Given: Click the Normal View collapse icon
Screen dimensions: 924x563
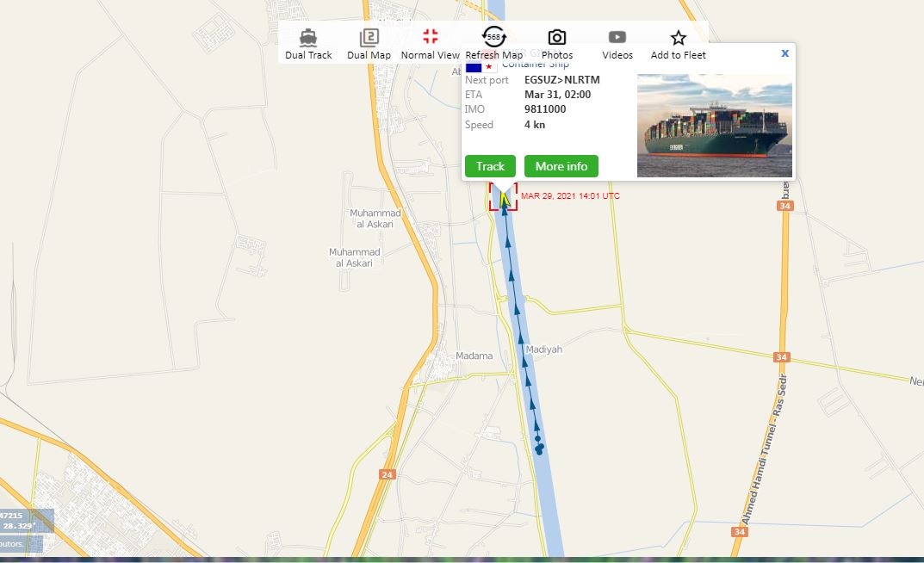Looking at the screenshot, I should pyautogui.click(x=431, y=36).
